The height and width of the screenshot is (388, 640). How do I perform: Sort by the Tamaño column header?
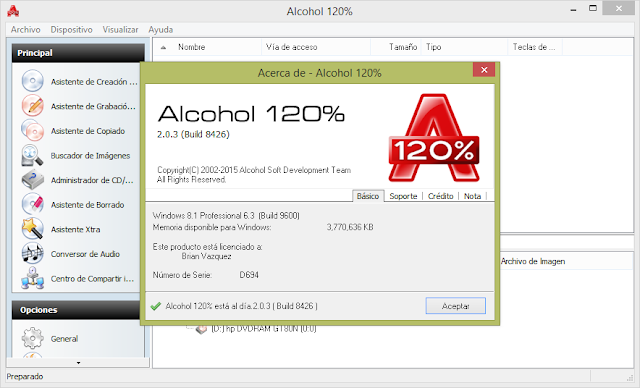click(396, 47)
